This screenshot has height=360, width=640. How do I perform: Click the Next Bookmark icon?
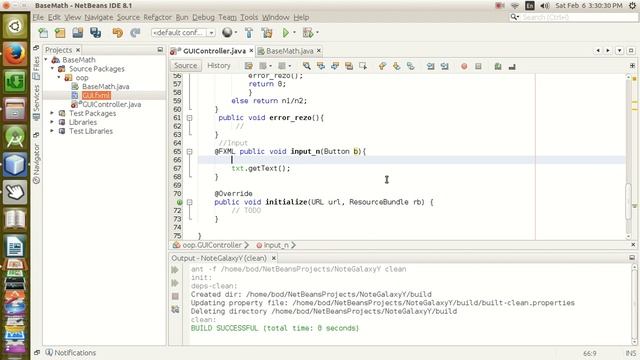tap(396, 66)
